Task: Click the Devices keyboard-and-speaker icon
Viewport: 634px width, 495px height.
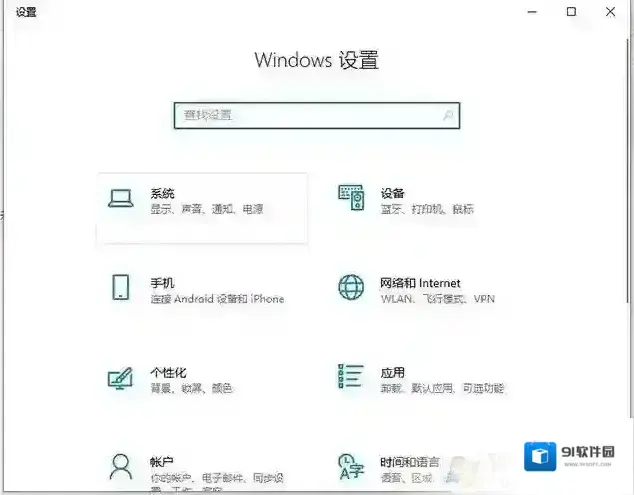Action: click(351, 199)
